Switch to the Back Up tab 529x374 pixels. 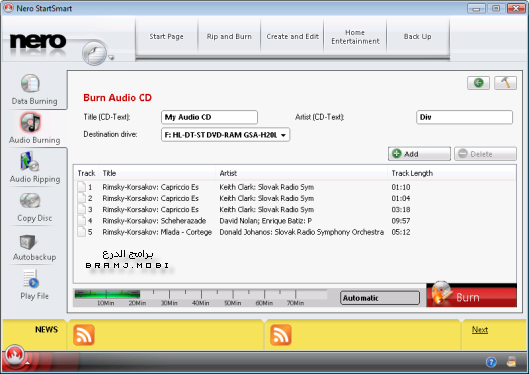418,36
